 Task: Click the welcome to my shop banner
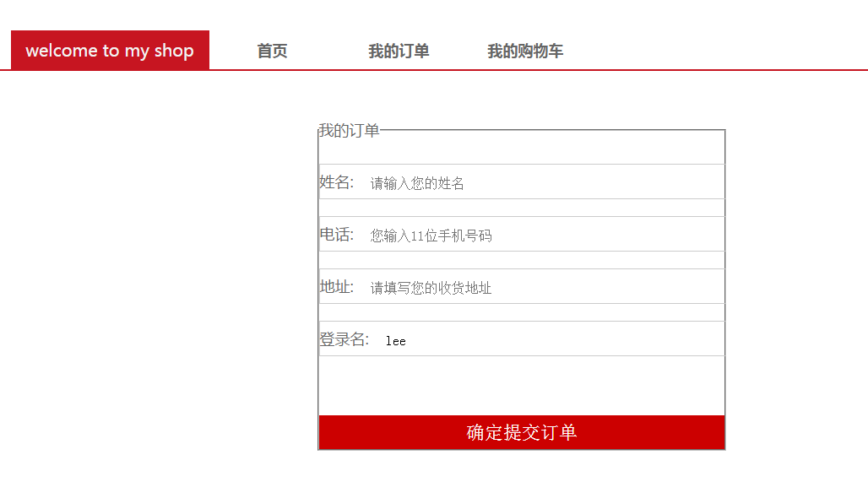click(x=110, y=51)
